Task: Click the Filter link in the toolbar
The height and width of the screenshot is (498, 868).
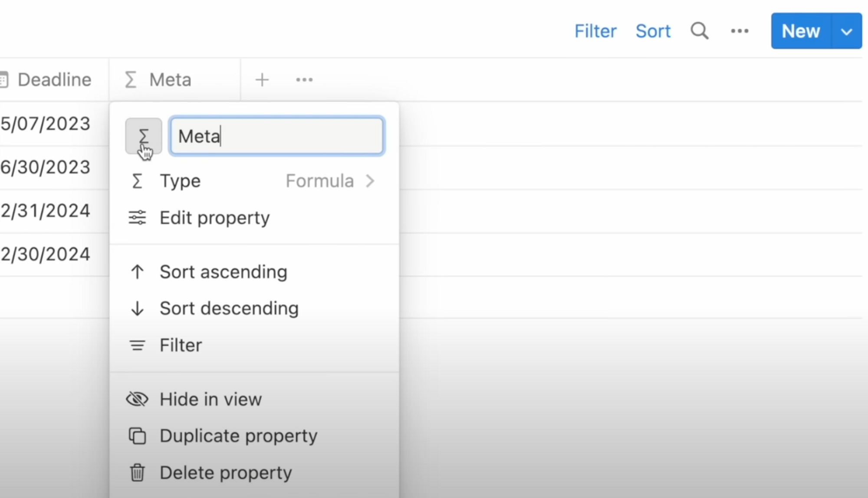Action: 595,31
